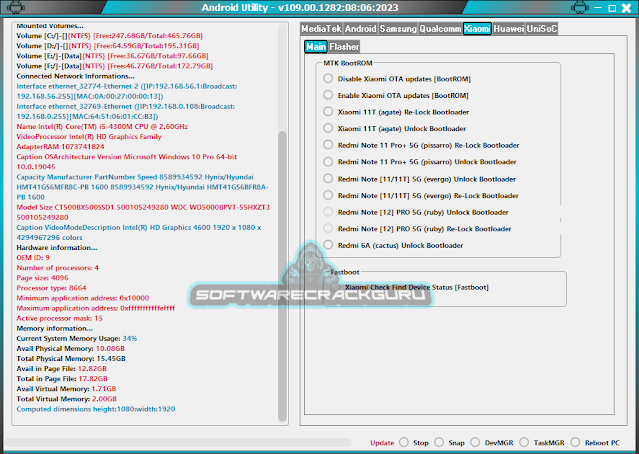639x454 pixels.
Task: Click the Android robot icon at title bar left
Action: pos(15,7)
